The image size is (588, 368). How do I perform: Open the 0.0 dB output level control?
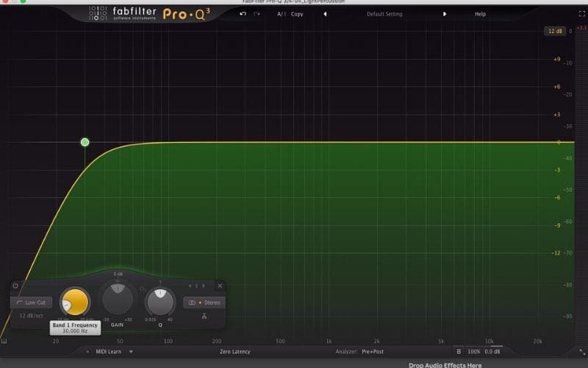point(492,352)
